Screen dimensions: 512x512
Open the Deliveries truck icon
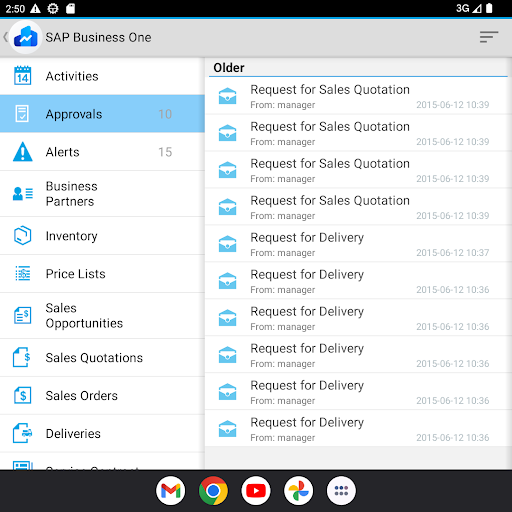(x=22, y=433)
